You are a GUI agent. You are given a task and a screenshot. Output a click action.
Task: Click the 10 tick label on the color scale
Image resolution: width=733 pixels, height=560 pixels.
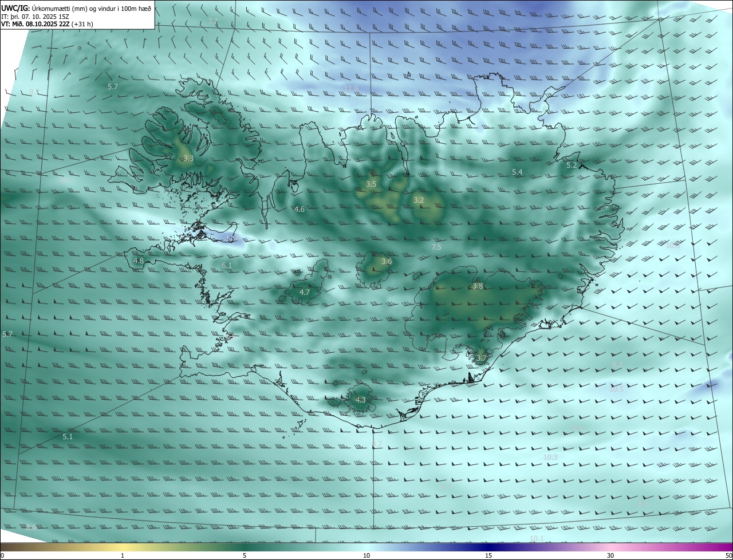click(366, 555)
